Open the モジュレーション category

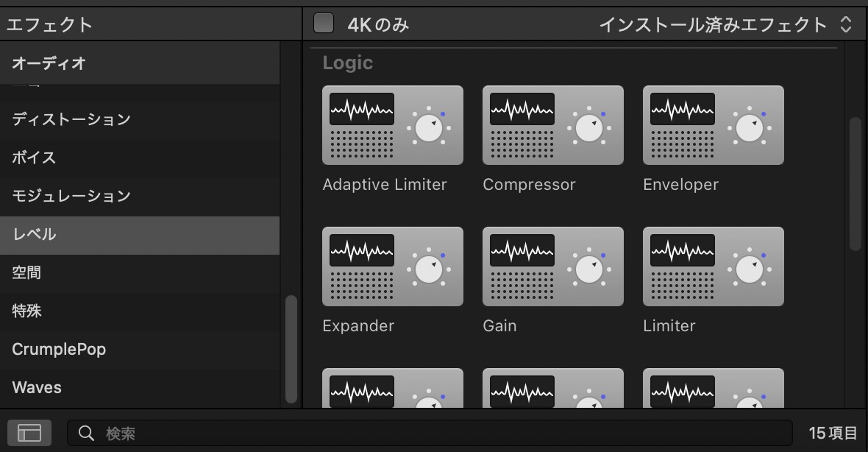tap(71, 196)
